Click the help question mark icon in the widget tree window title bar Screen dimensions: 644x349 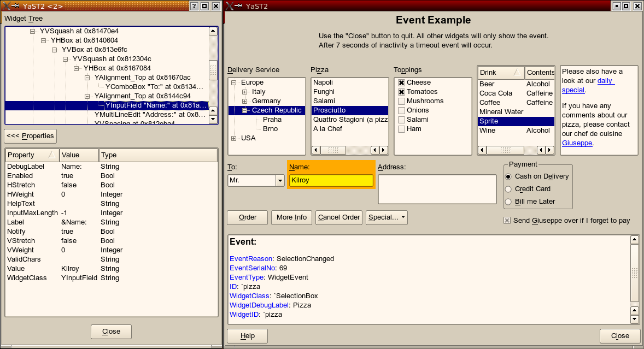[x=194, y=6]
